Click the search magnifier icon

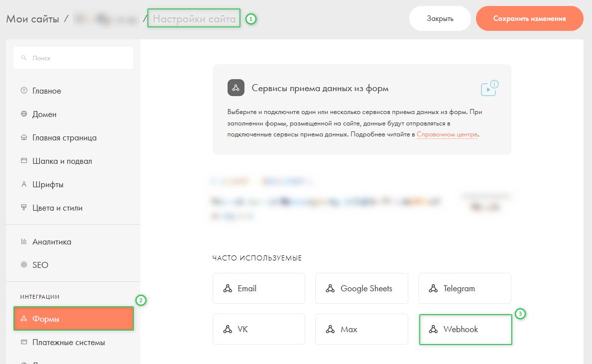24,58
